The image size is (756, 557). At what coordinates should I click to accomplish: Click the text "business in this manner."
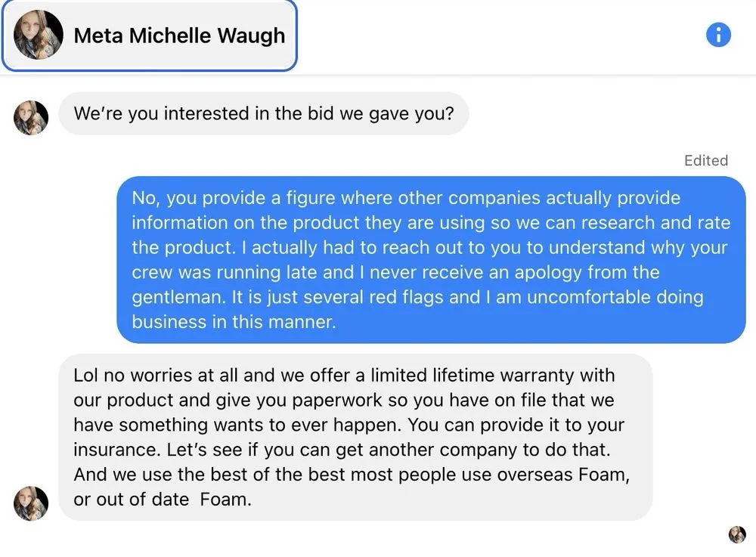tap(234, 321)
